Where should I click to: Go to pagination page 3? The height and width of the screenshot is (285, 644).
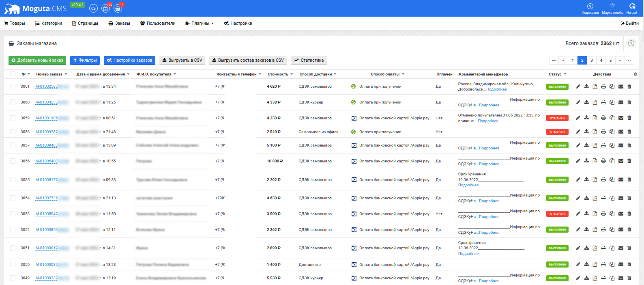click(x=592, y=60)
